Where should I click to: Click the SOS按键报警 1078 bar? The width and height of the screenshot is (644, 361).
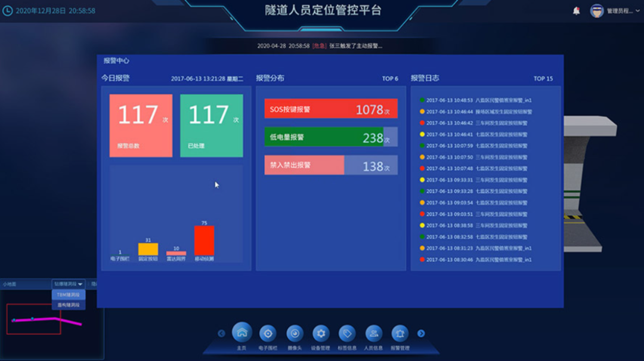[x=331, y=109]
